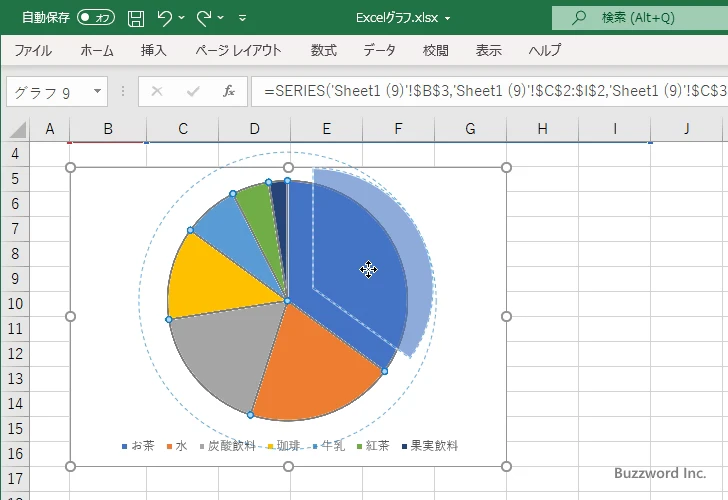
Task: Click the Select All corner triangle
Action: (17, 129)
